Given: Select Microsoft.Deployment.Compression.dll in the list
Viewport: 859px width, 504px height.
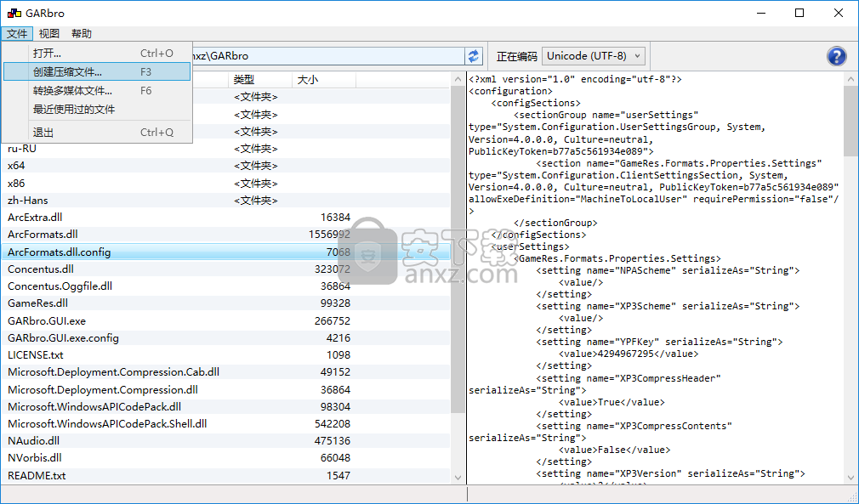Looking at the screenshot, I should pyautogui.click(x=225, y=389).
